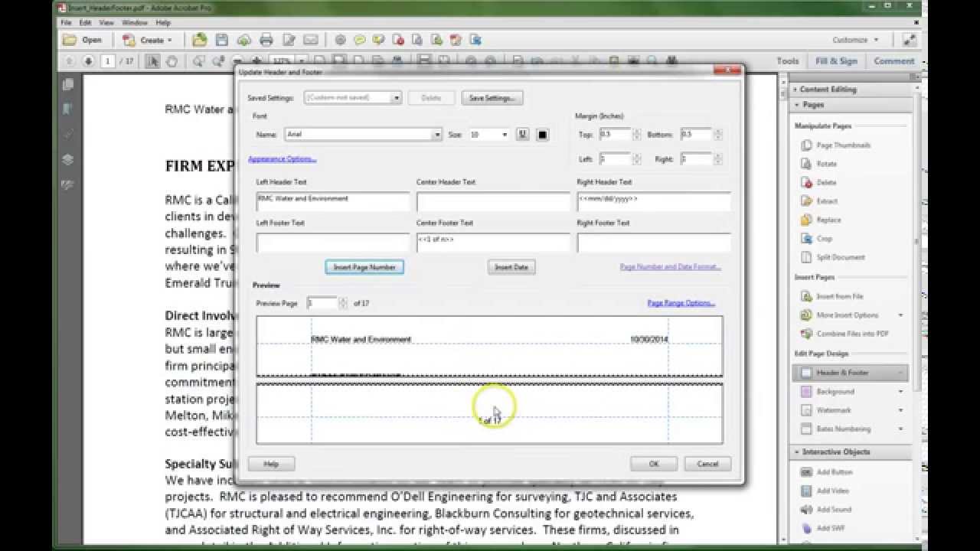Click Split Document tool
This screenshot has height=551, width=980.
tap(832, 257)
